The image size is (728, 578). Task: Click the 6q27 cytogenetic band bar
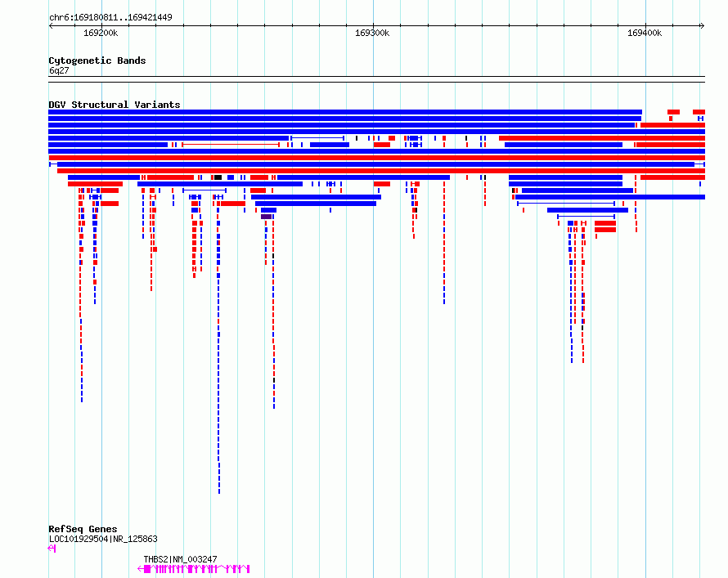(x=376, y=79)
